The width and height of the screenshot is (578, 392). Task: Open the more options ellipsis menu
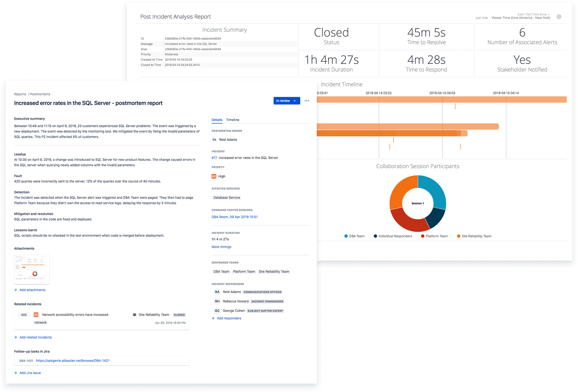point(306,101)
